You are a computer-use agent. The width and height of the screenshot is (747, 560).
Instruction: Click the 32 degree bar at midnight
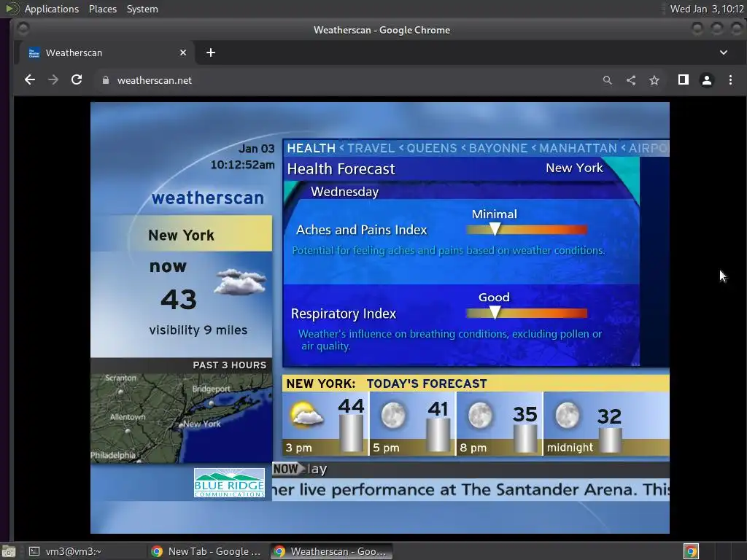pos(611,440)
